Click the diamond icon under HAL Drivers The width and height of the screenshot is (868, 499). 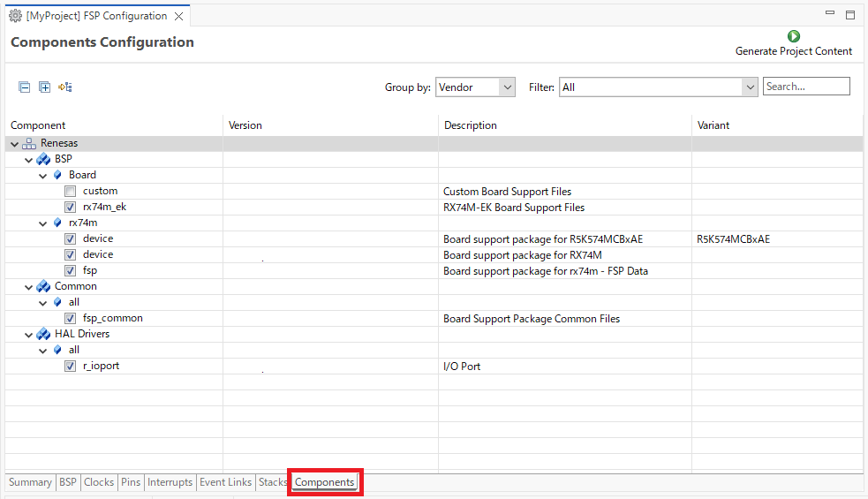click(x=57, y=350)
